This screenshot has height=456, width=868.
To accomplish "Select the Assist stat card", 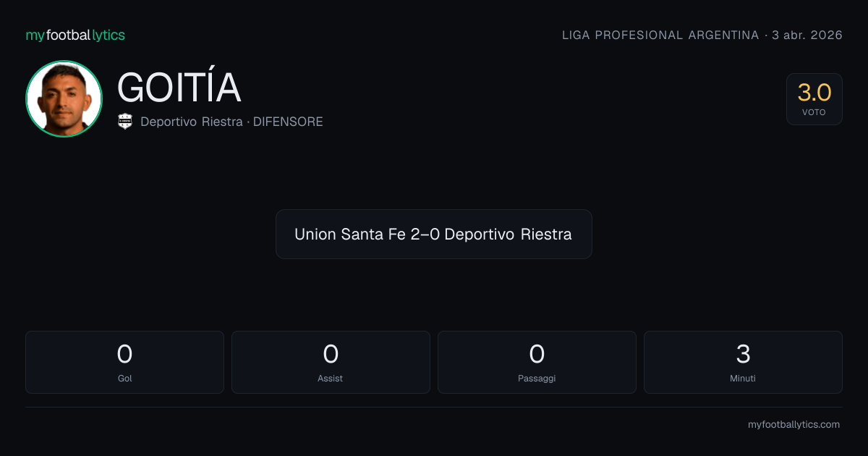I will click(x=331, y=362).
